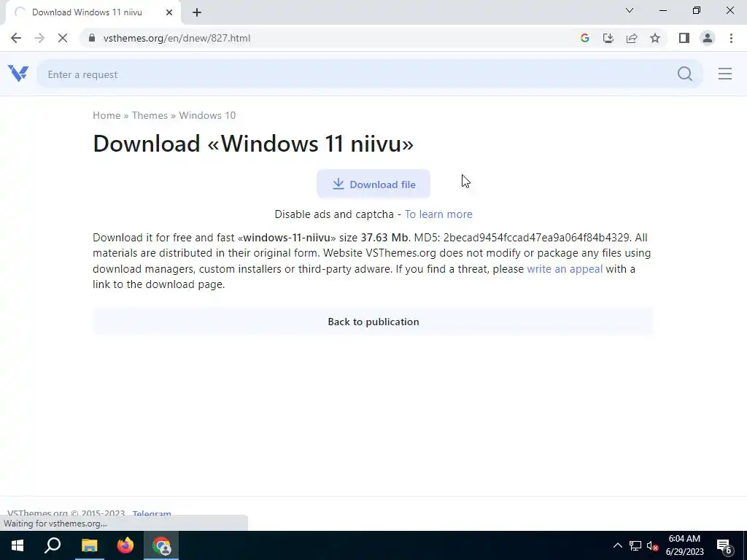Click the search magnifier icon on site

[x=684, y=74]
